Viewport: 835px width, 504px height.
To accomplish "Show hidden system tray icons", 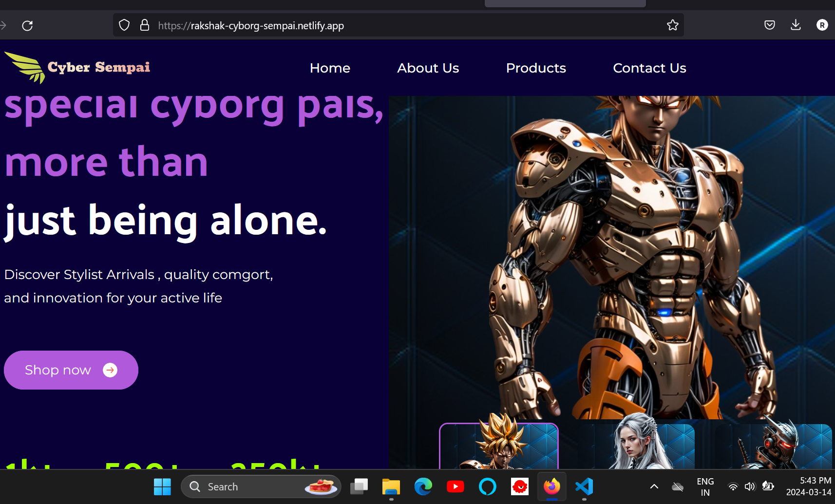I will 654,486.
